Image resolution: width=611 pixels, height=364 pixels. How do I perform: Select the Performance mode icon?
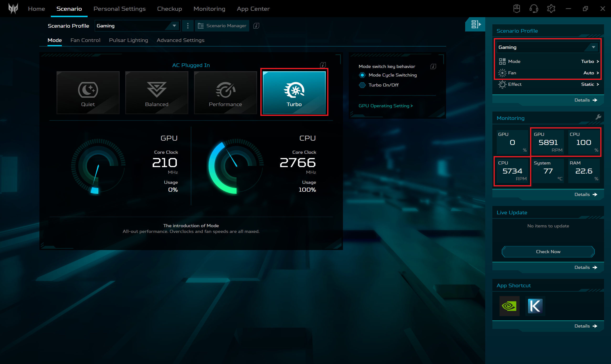tap(225, 90)
